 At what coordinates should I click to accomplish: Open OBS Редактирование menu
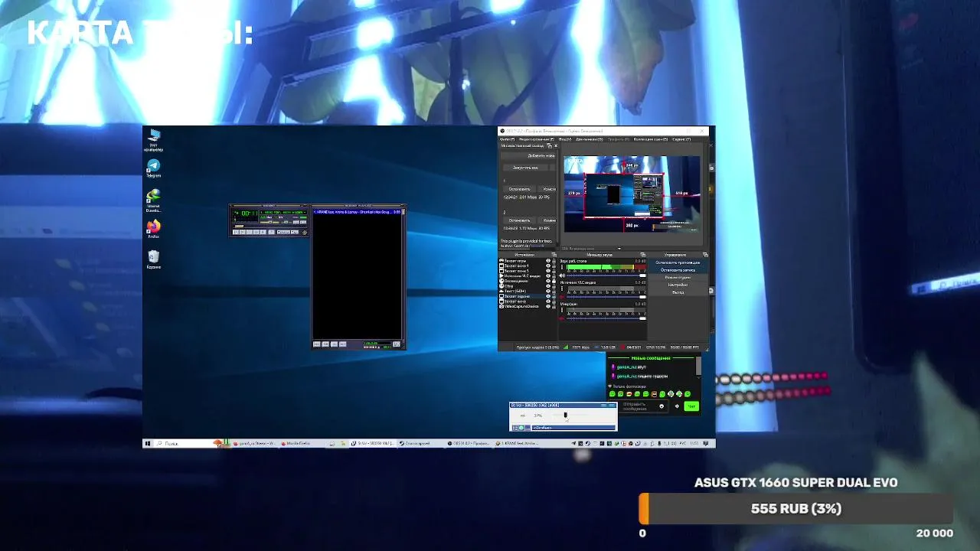537,139
